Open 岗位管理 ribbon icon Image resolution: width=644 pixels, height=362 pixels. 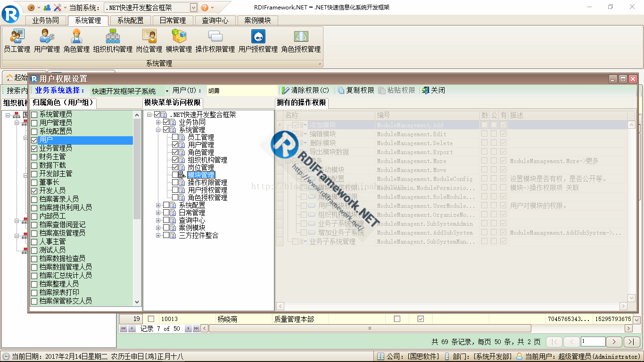pos(149,41)
